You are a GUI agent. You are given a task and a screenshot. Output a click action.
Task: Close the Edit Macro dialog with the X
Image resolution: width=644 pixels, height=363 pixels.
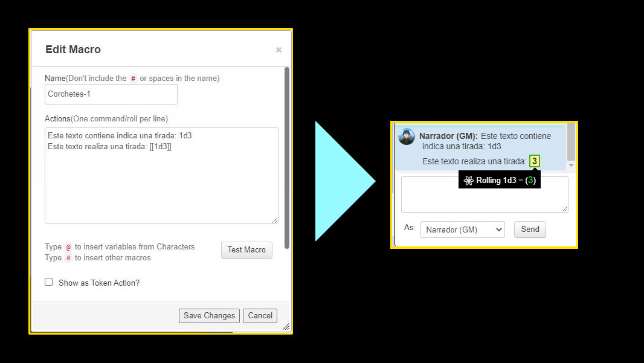279,50
